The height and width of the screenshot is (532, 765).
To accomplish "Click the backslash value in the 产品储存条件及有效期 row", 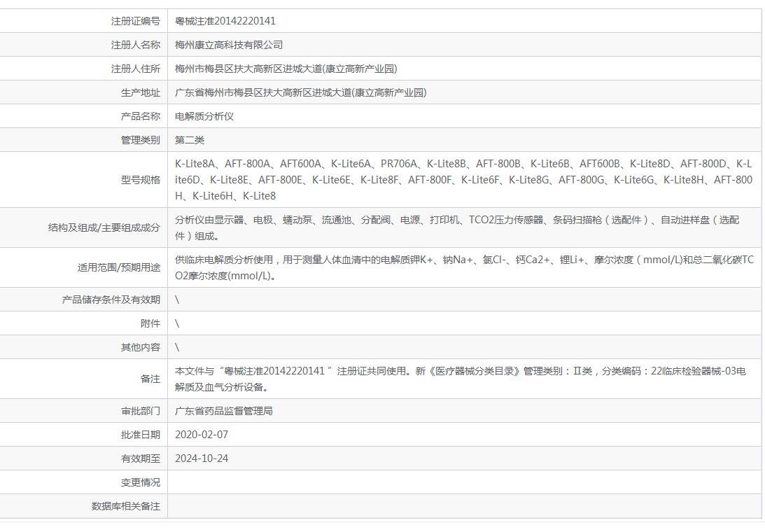I will tap(177, 300).
